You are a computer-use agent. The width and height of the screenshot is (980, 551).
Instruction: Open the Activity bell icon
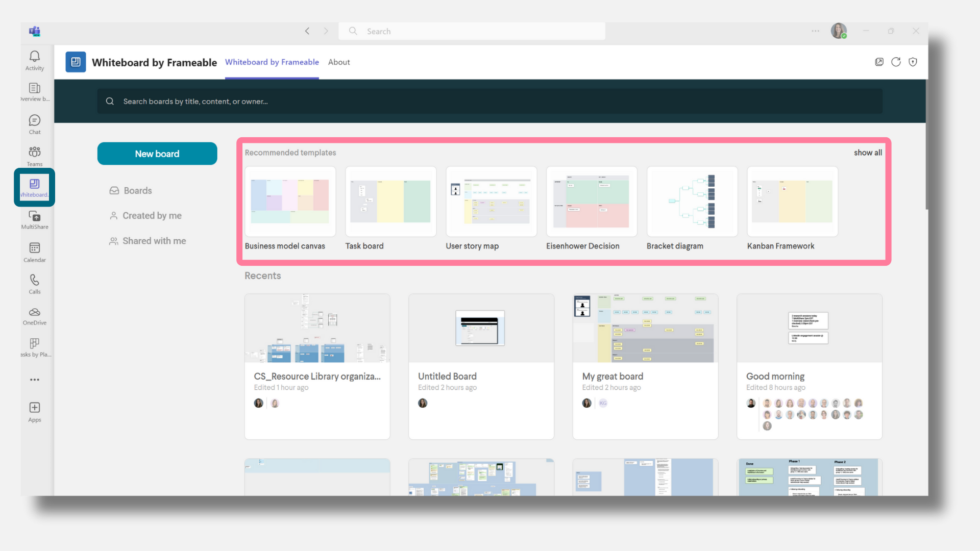35,60
